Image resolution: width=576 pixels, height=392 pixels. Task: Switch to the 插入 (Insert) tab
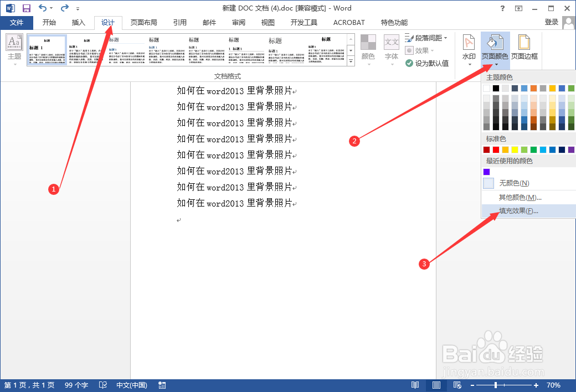point(78,22)
